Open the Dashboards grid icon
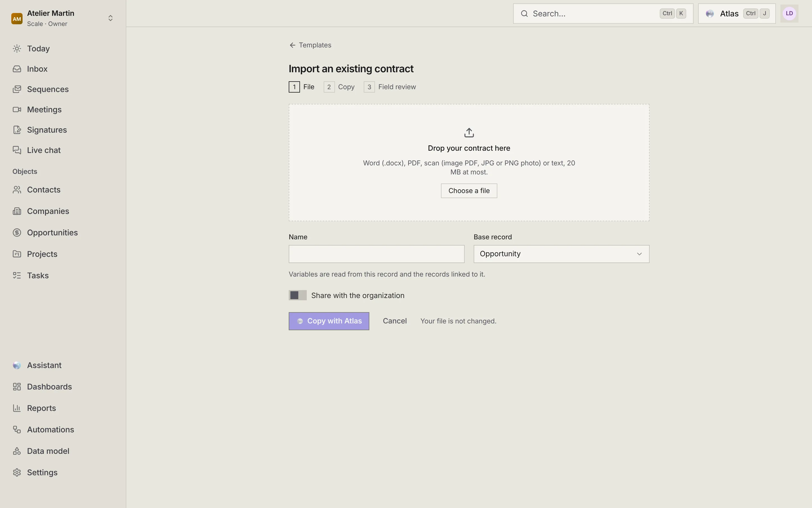 pos(17,387)
